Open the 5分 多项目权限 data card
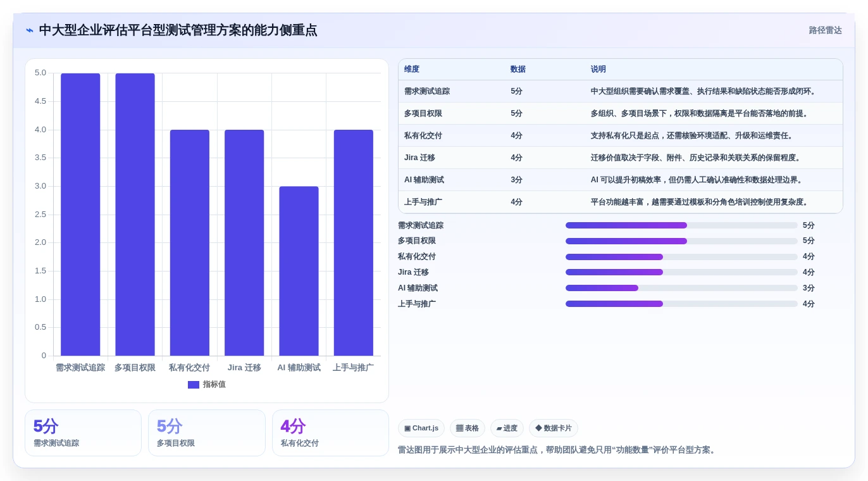Viewport: 868px width, 481px height. [x=207, y=433]
